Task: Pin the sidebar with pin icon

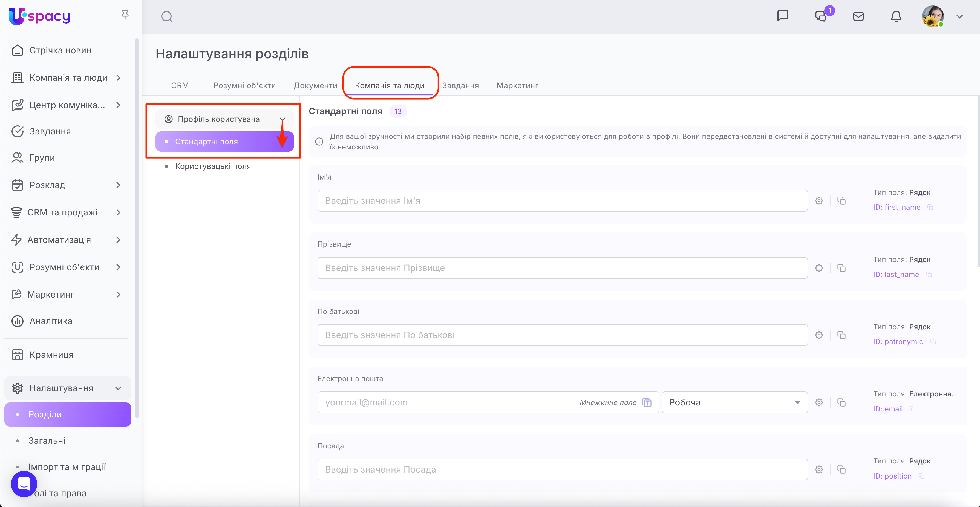Action: 125,15
